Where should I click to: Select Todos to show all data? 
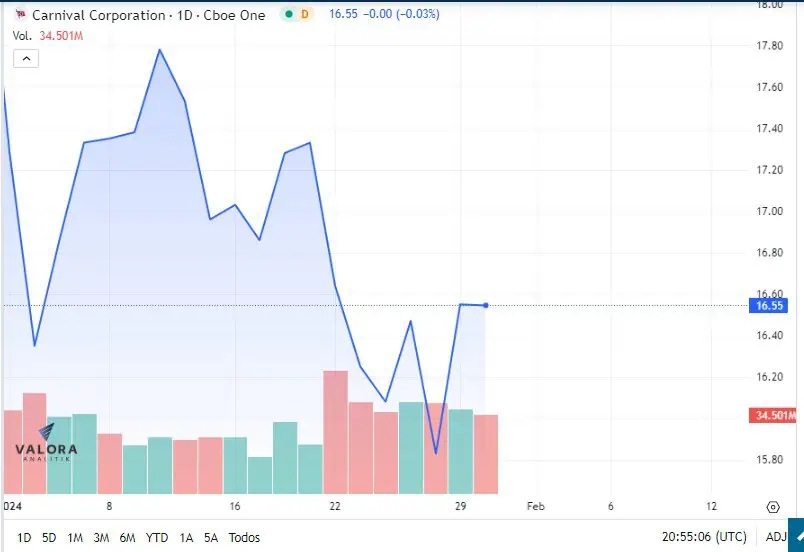tap(244, 538)
